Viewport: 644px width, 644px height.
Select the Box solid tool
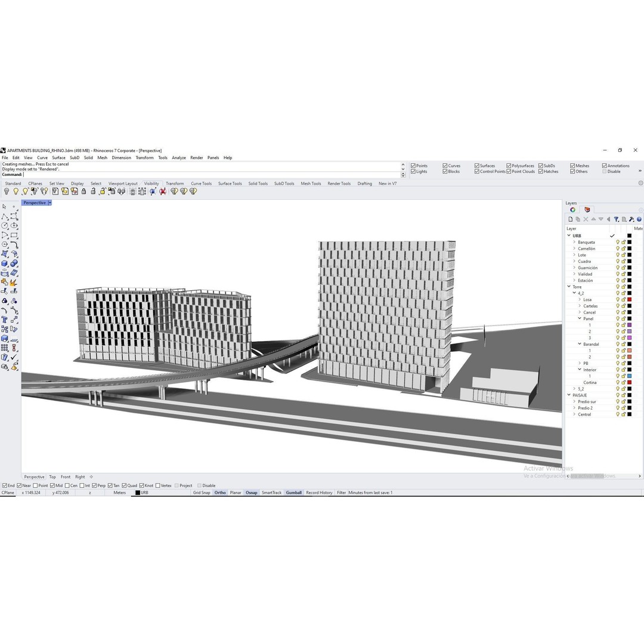(5, 264)
